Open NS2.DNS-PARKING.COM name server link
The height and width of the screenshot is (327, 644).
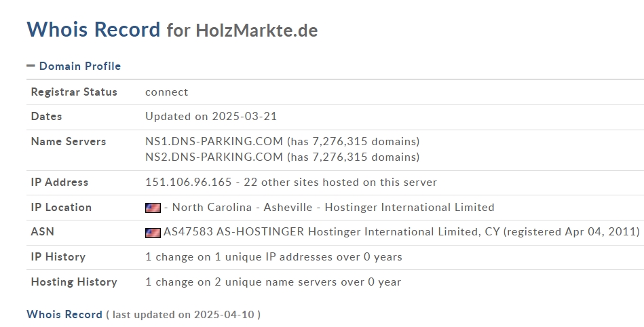tap(214, 157)
